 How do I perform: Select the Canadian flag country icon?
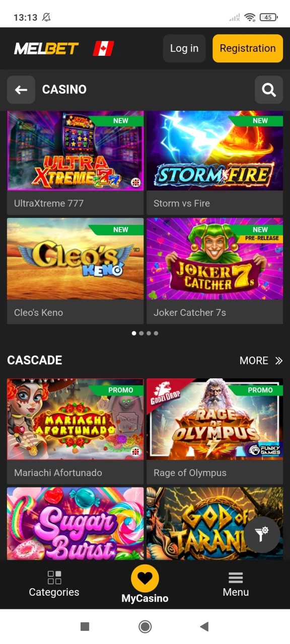(x=104, y=48)
